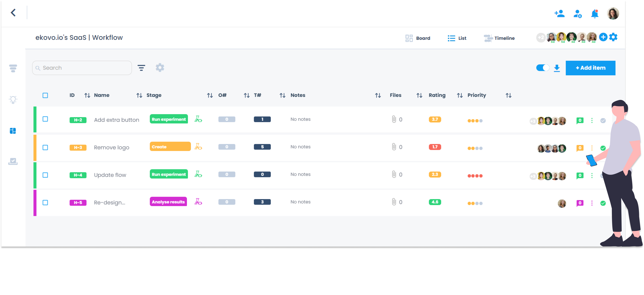This screenshot has width=644, height=295.
Task: Open workflow settings blue gear icon
Action: pyautogui.click(x=613, y=37)
